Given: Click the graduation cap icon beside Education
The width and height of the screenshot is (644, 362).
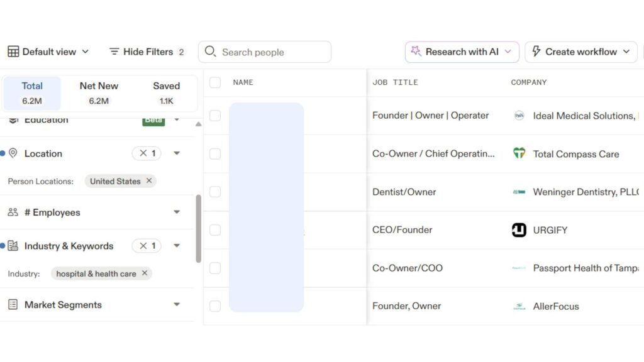Looking at the screenshot, I should coord(13,119).
